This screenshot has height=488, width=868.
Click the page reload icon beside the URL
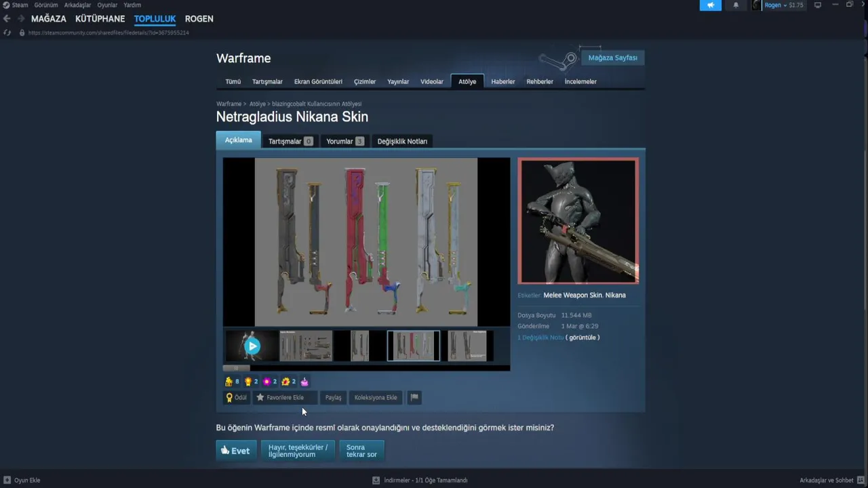click(7, 33)
